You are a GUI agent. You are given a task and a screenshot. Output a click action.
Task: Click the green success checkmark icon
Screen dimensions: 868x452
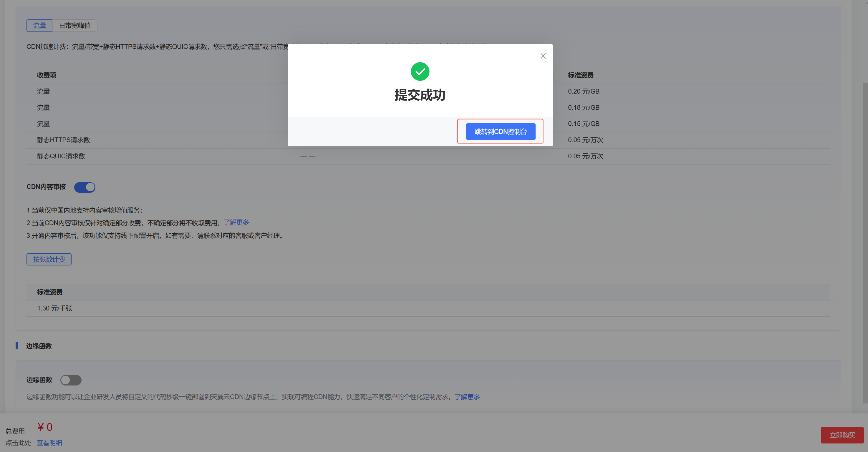pos(420,72)
